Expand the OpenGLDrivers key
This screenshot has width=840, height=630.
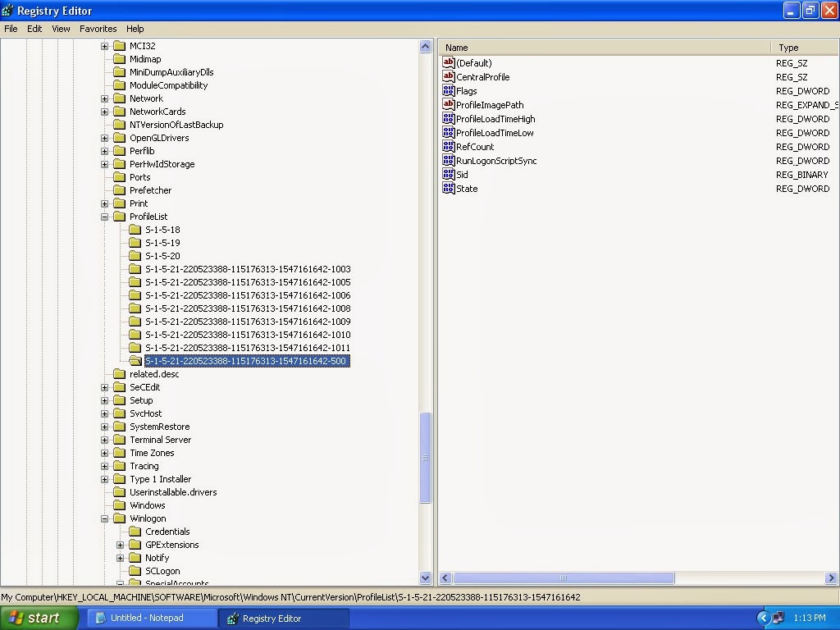point(104,138)
